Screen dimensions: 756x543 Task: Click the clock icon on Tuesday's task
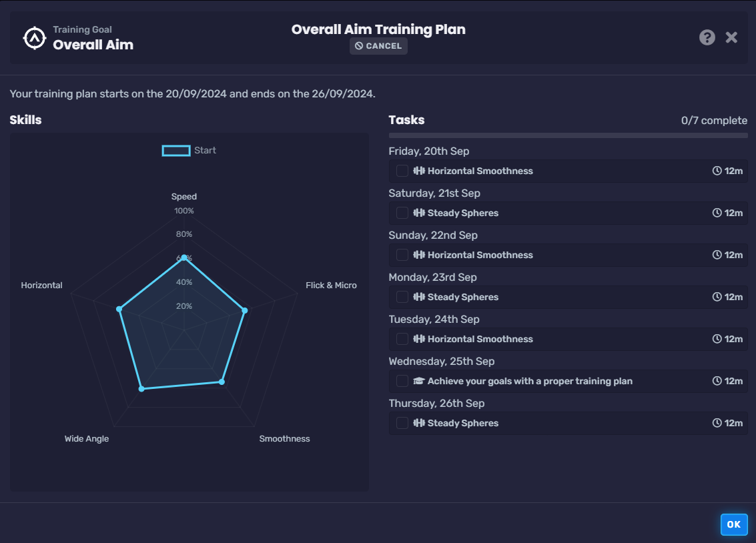coord(717,339)
